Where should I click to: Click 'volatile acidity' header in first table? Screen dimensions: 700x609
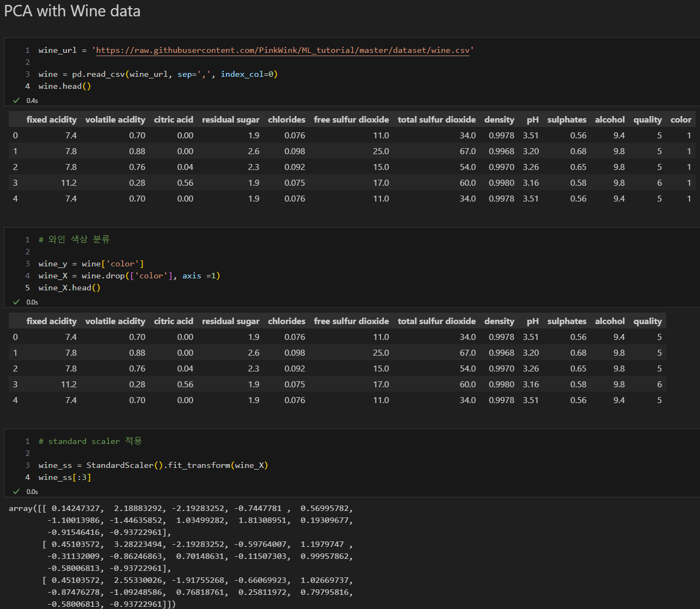pos(115,120)
